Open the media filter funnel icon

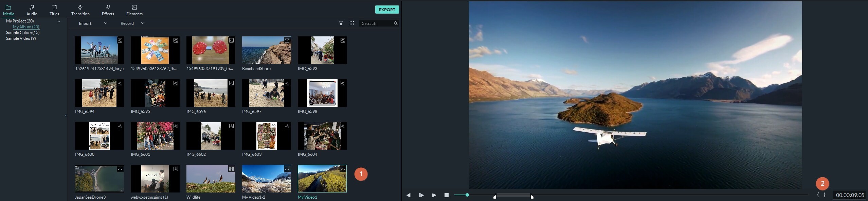click(341, 23)
